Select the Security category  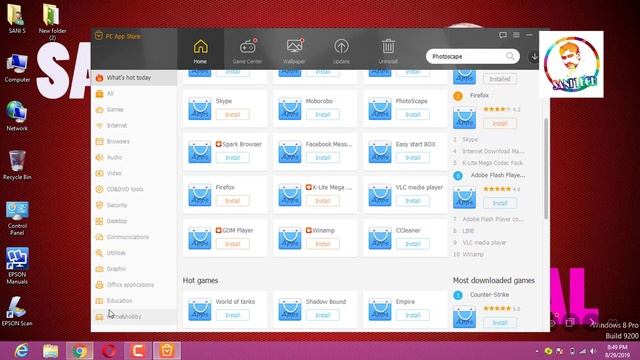[134, 205]
